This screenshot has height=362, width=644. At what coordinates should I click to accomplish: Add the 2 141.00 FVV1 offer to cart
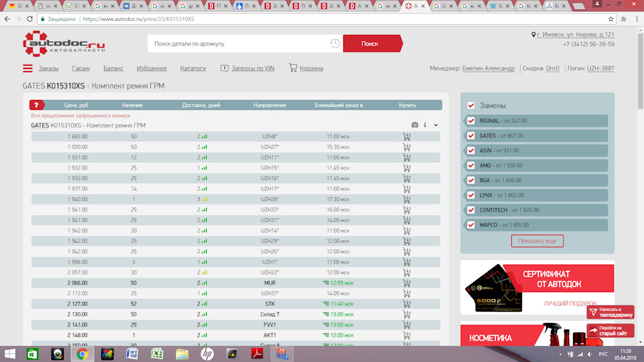tap(407, 324)
